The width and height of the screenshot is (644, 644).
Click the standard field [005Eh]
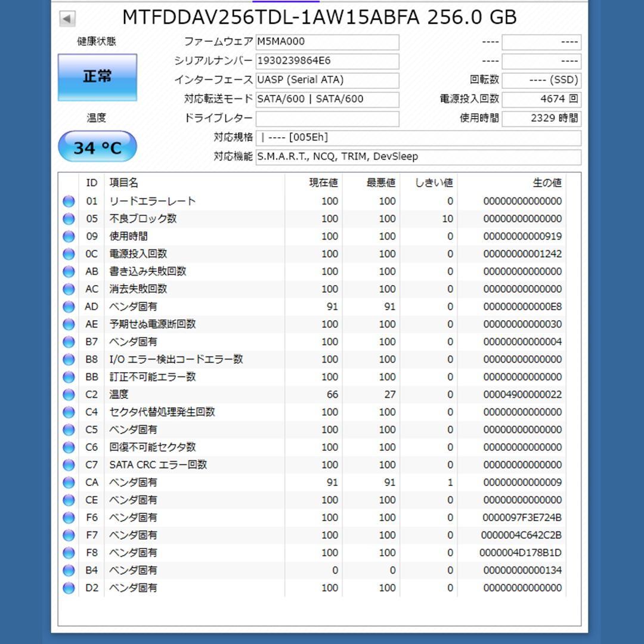click(419, 138)
